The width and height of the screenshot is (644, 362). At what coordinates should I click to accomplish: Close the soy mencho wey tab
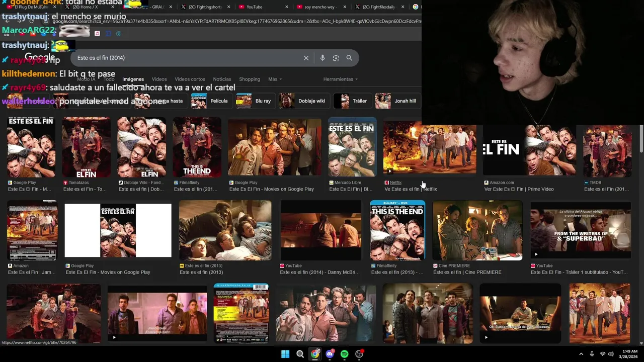click(x=345, y=7)
